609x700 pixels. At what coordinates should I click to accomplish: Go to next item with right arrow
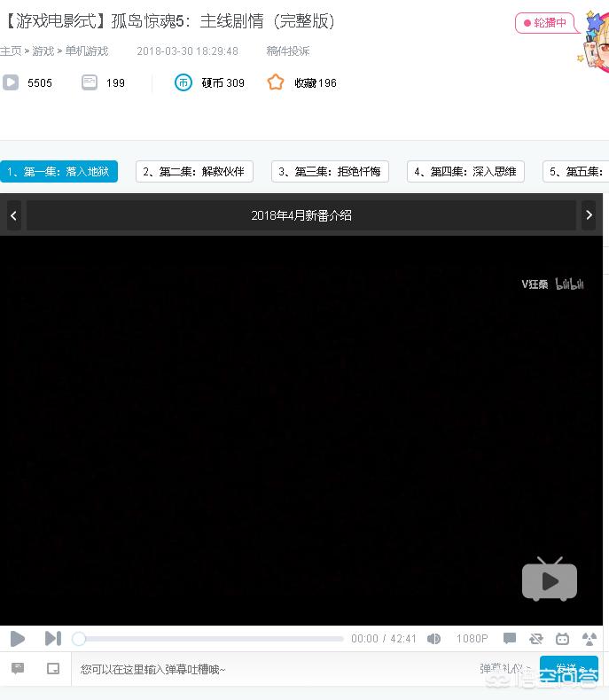pos(589,215)
